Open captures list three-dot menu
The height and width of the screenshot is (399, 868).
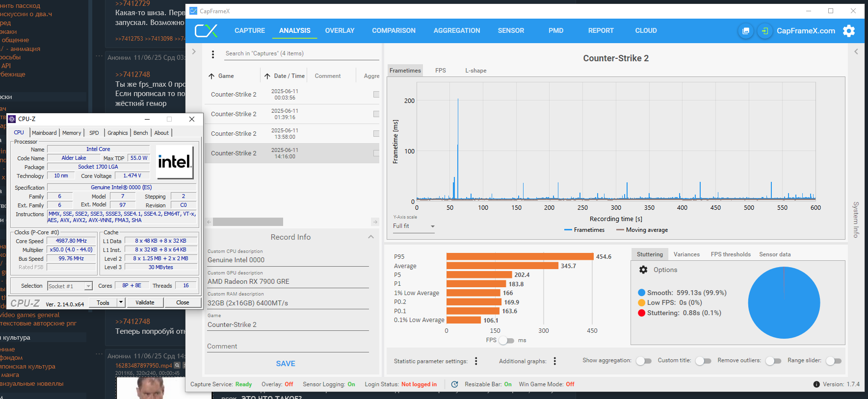(x=213, y=54)
